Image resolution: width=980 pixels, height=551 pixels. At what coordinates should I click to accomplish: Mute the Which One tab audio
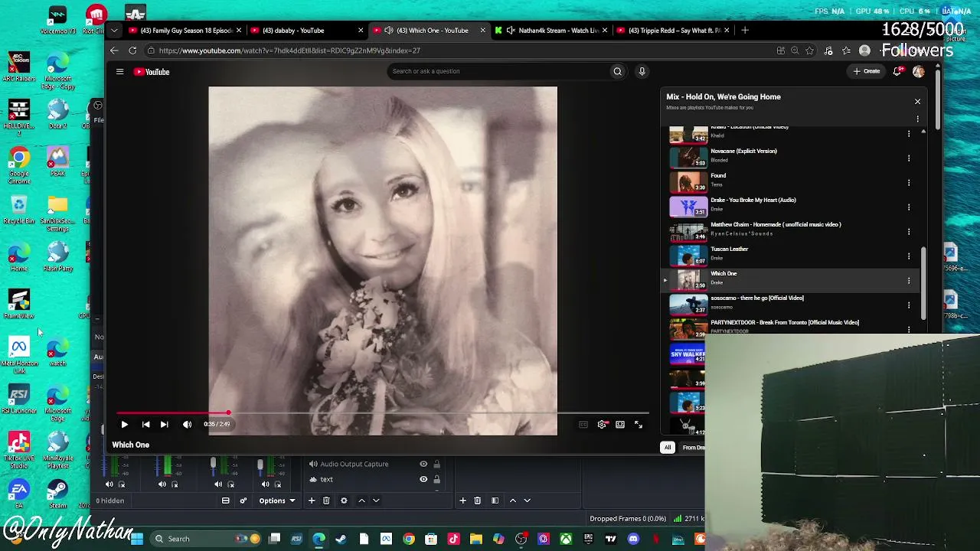pyautogui.click(x=389, y=31)
